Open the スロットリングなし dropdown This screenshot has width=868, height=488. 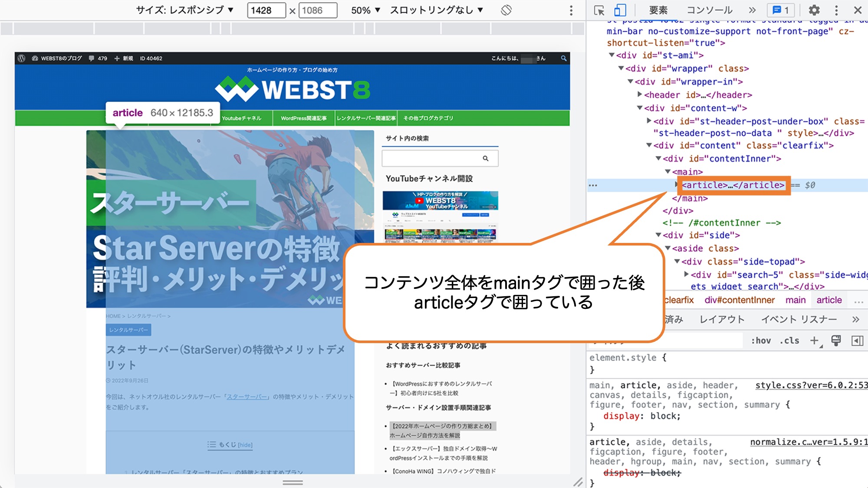click(x=436, y=10)
